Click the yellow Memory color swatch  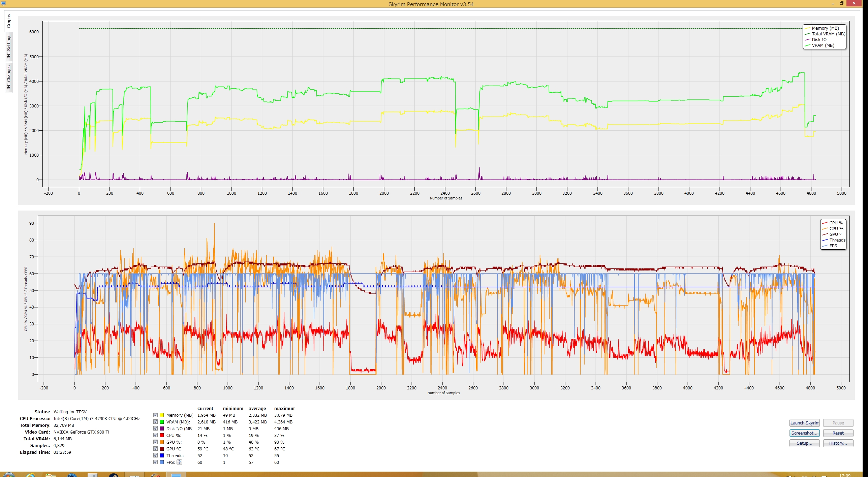pyautogui.click(x=162, y=415)
